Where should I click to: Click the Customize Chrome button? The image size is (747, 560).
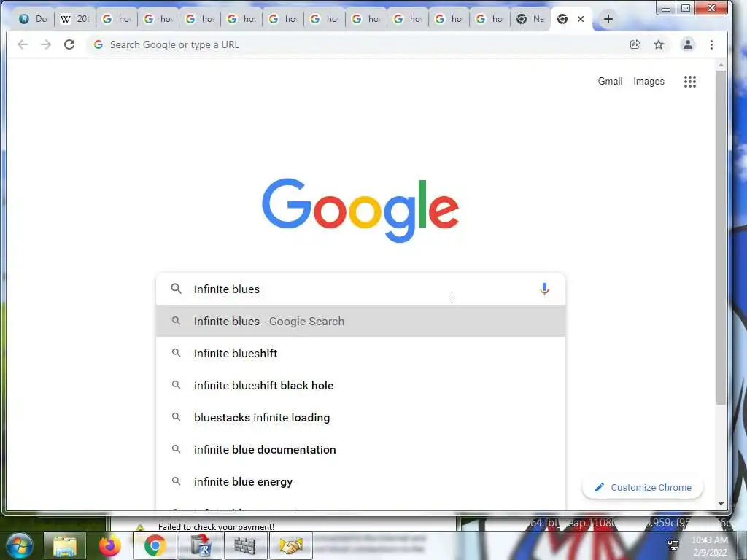(x=642, y=488)
